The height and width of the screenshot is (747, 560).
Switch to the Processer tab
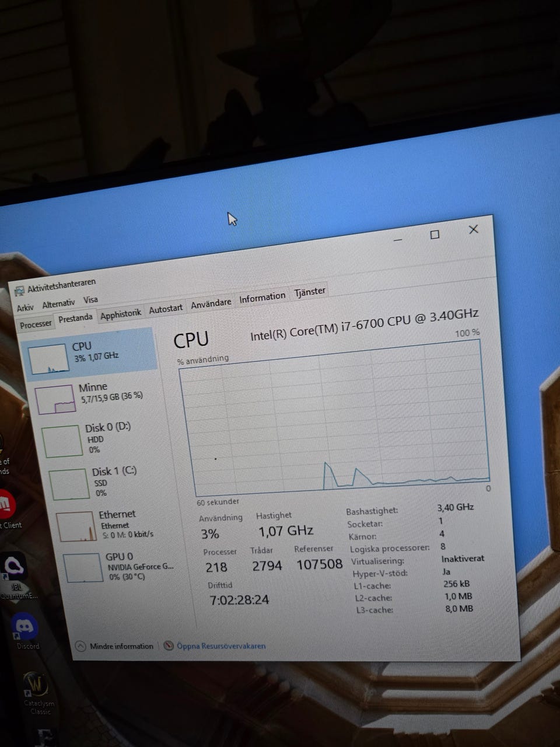(x=36, y=324)
